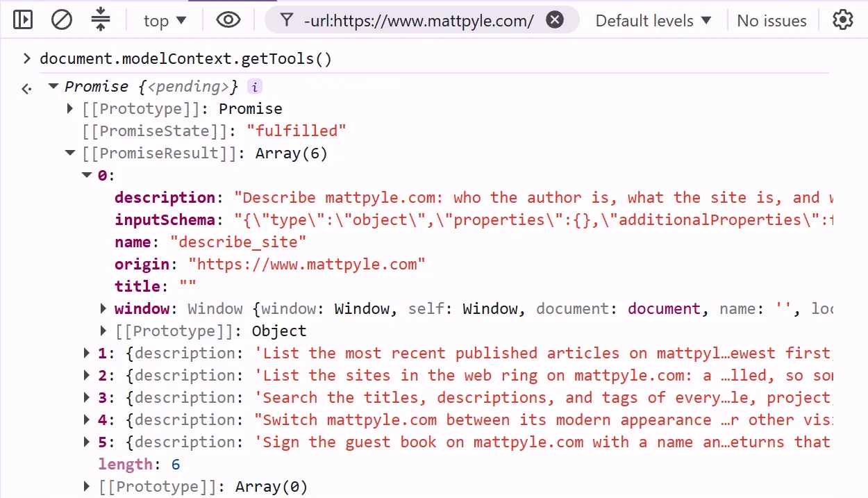Click the inputSchema string value
The image size is (868, 498).
(x=534, y=220)
